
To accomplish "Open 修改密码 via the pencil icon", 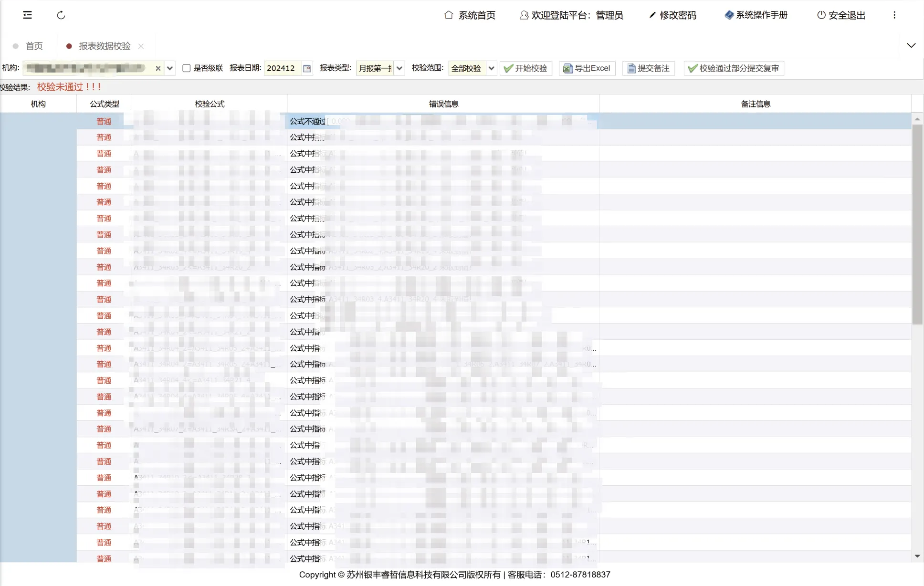I will 652,15.
